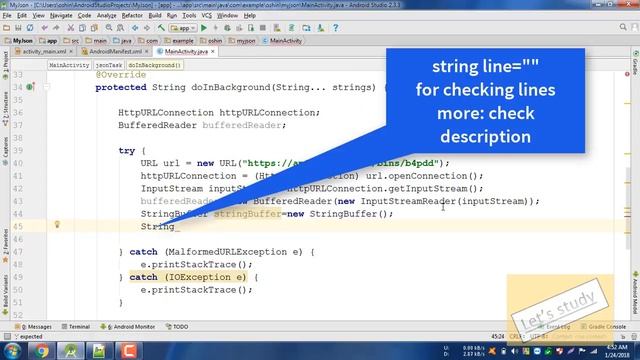Click the Undo arrow icon
The image size is (640, 360).
click(44, 28)
